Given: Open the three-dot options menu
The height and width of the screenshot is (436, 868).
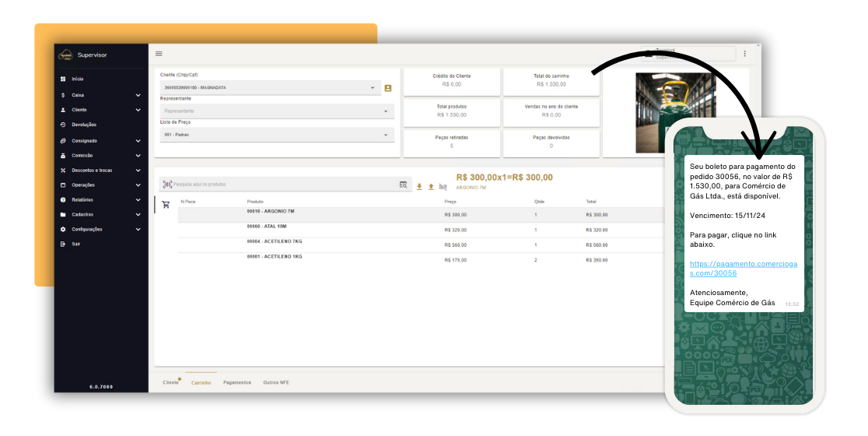Looking at the screenshot, I should 744,54.
